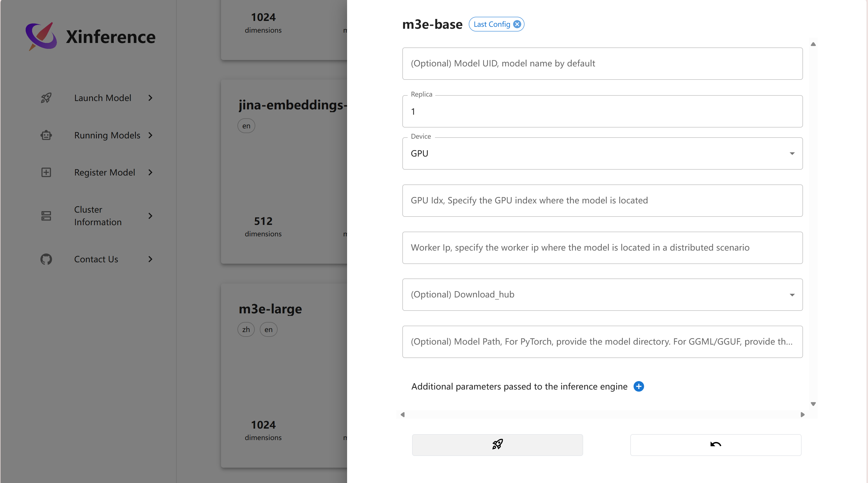Click the robot icon beside Running Models
This screenshot has height=483, width=868.
point(46,135)
